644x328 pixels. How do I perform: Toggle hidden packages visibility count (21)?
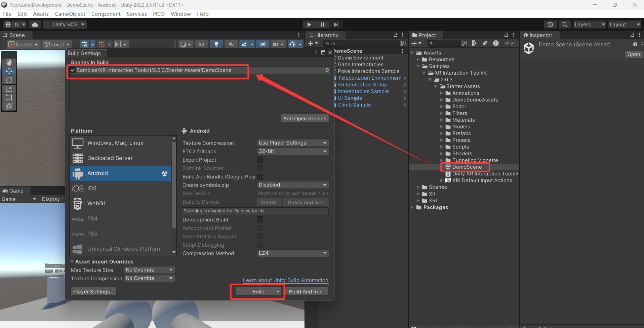click(510, 43)
